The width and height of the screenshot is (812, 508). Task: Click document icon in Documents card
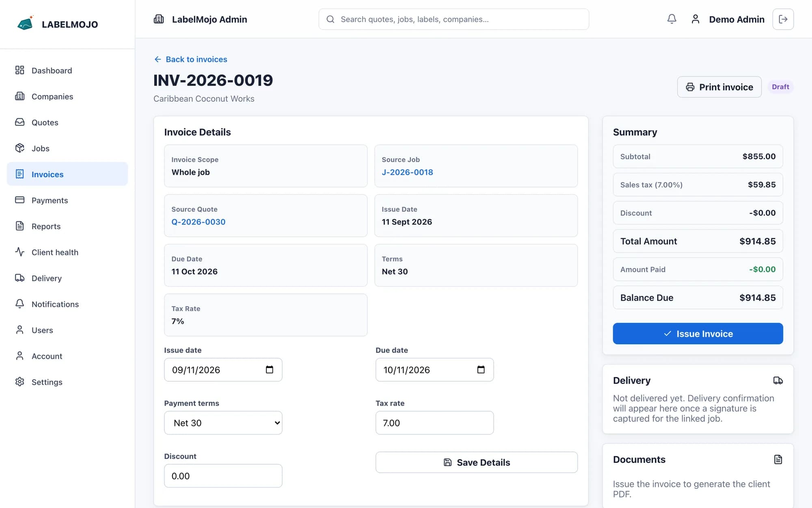[x=778, y=460]
